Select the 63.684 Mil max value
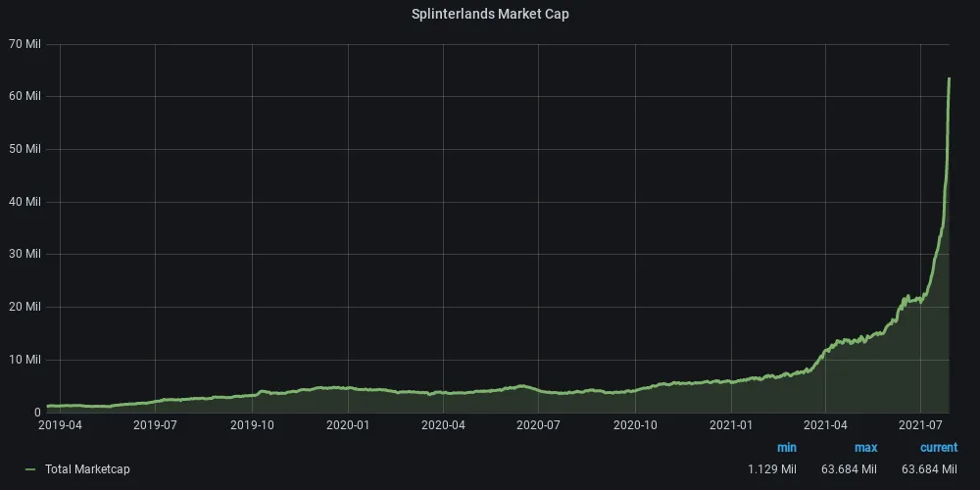980x490 pixels. click(849, 468)
